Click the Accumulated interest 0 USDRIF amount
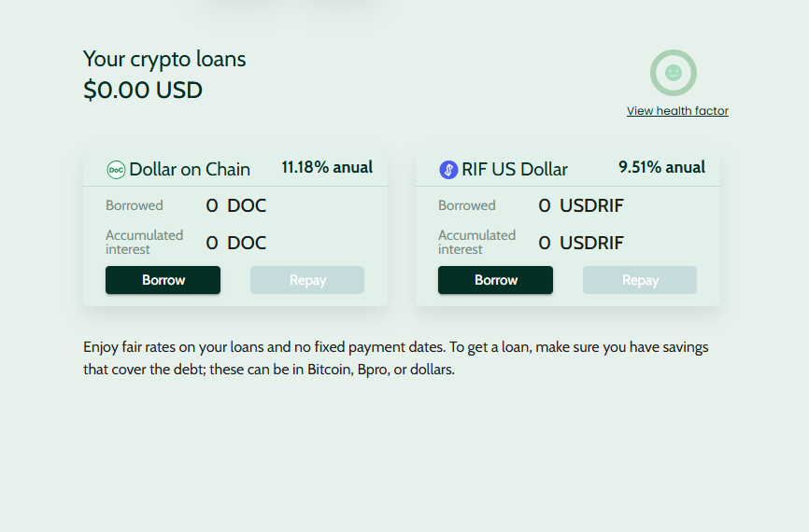The height and width of the screenshot is (532, 809). (581, 244)
